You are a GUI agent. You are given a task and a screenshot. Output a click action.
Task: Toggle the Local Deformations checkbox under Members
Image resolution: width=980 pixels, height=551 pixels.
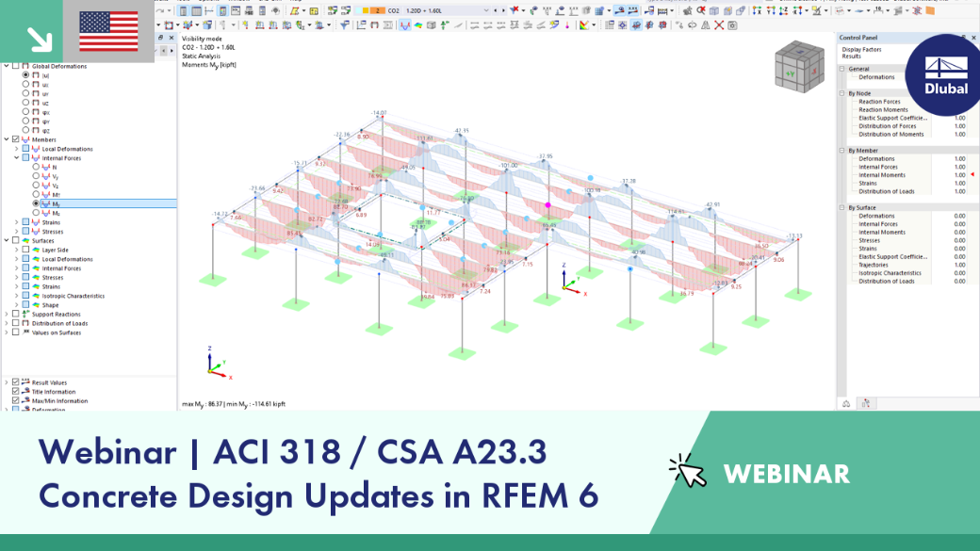[25, 149]
